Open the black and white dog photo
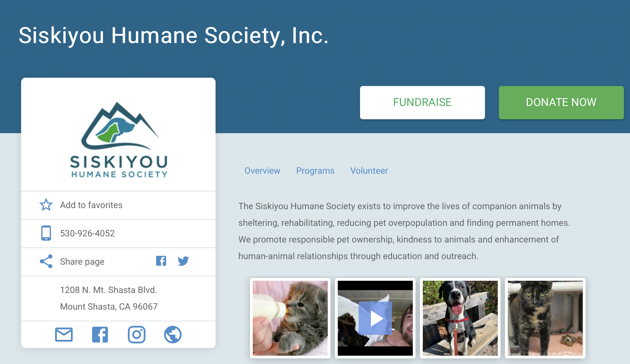630x364 pixels. click(x=460, y=318)
